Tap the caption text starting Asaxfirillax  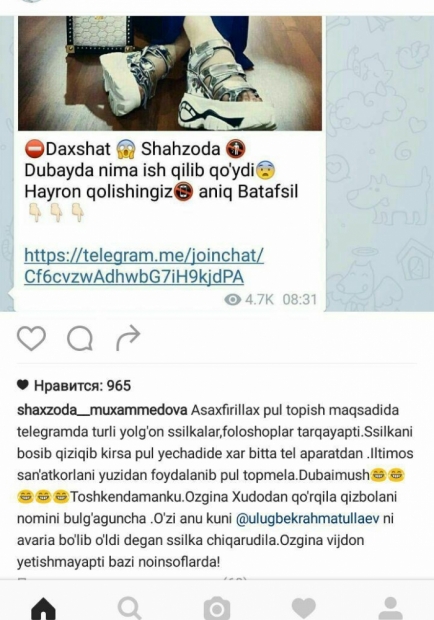215,486
